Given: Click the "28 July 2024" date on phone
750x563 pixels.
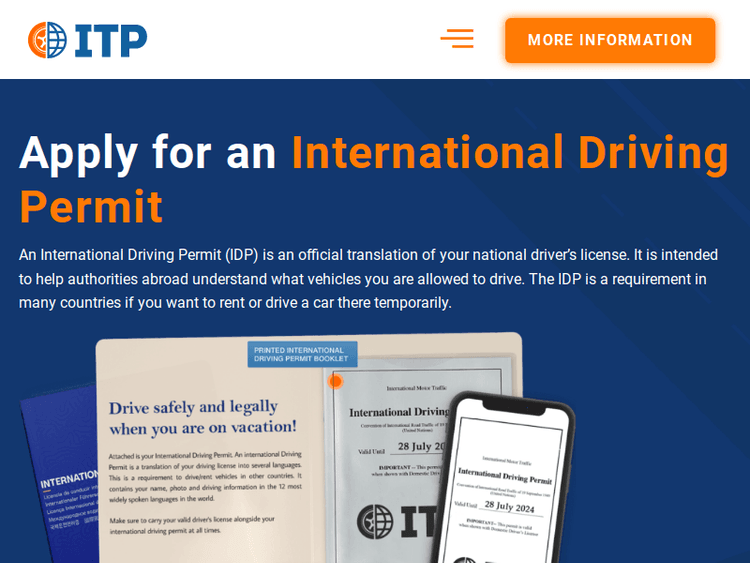Looking at the screenshot, I should click(509, 507).
